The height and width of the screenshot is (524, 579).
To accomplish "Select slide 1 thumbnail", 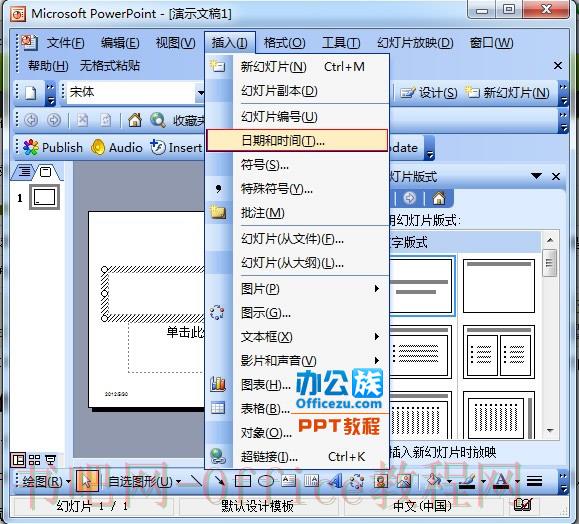I will coord(45,197).
